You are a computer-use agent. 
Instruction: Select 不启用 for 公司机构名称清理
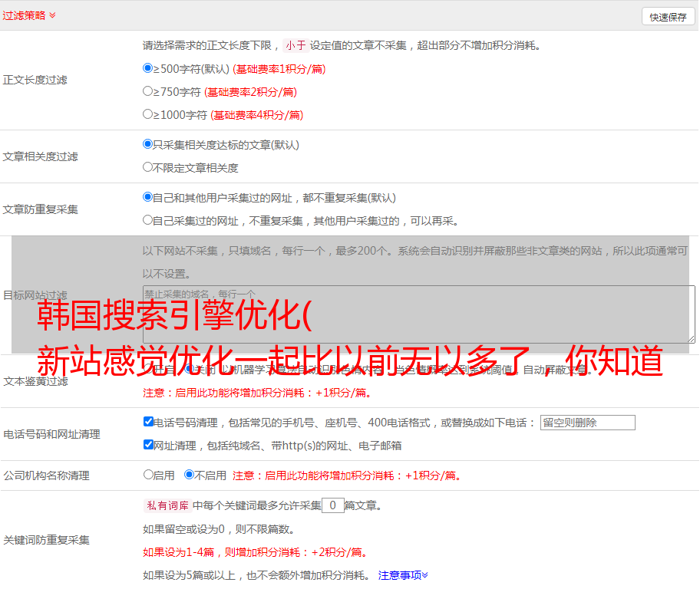(189, 475)
